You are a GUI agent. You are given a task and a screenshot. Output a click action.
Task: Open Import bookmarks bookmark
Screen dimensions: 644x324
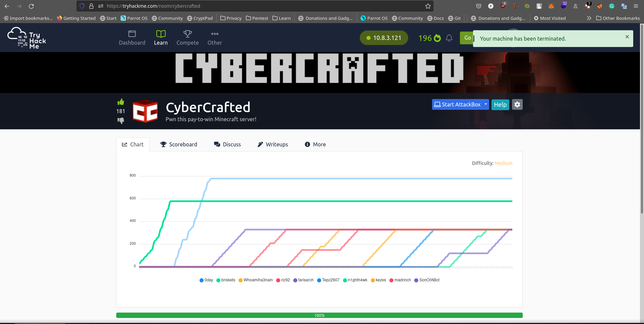pyautogui.click(x=28, y=18)
